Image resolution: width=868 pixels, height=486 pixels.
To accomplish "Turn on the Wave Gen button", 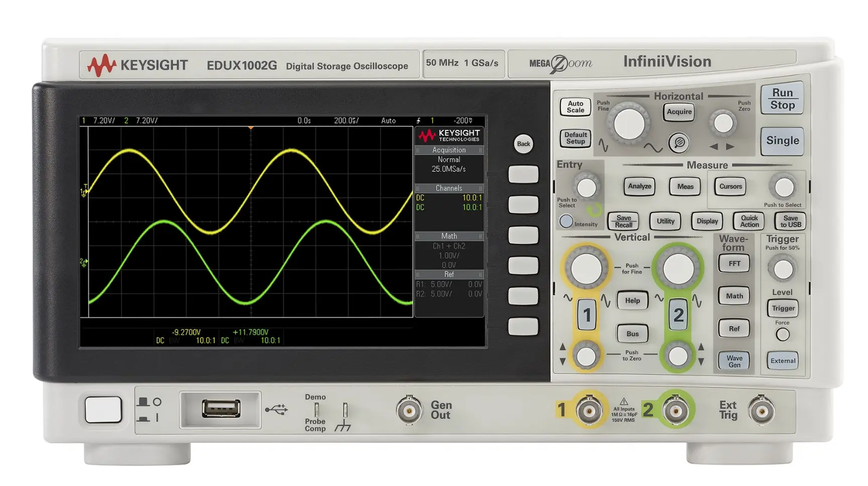I will pyautogui.click(x=734, y=361).
